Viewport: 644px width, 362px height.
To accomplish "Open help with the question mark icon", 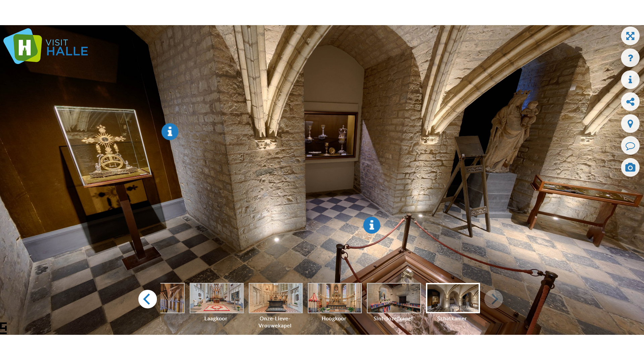I will [x=630, y=58].
